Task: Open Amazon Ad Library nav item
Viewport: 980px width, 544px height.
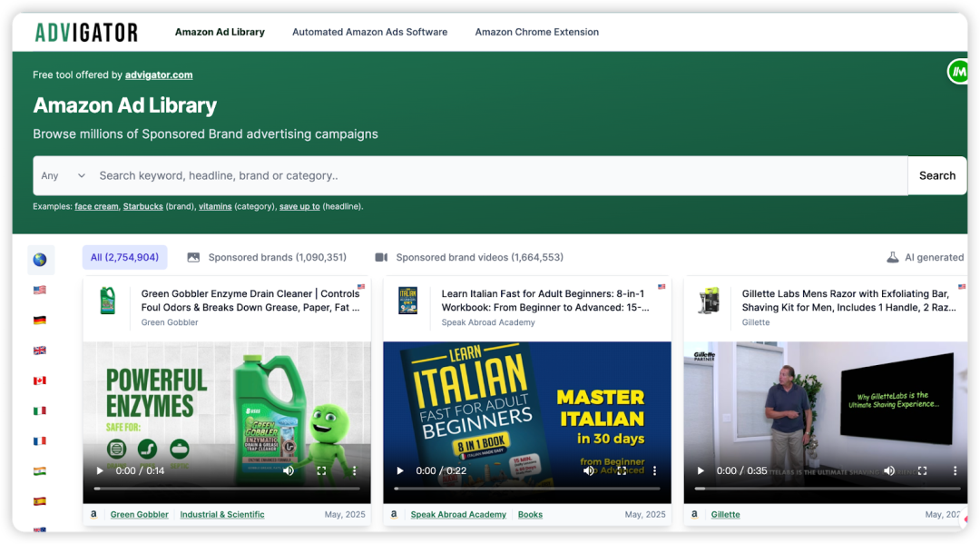Action: (x=220, y=32)
